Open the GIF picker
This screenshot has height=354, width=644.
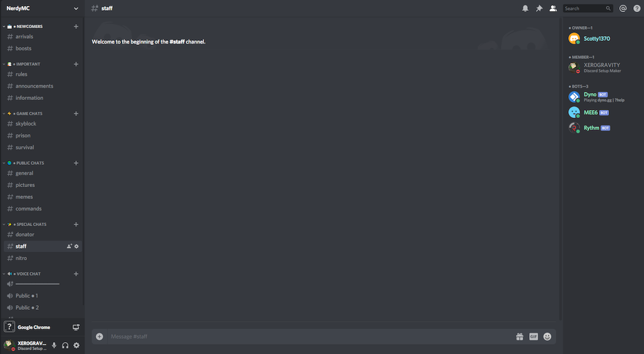click(533, 337)
